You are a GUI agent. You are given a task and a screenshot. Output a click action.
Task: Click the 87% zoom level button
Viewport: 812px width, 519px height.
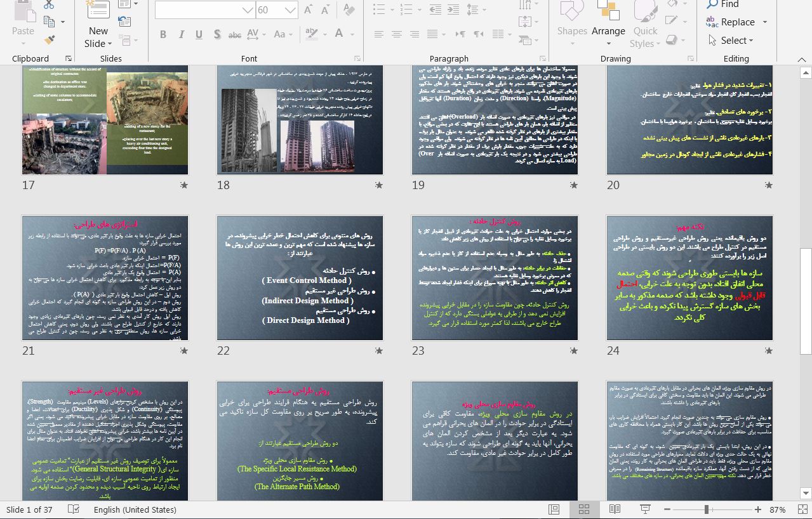[x=777, y=509]
